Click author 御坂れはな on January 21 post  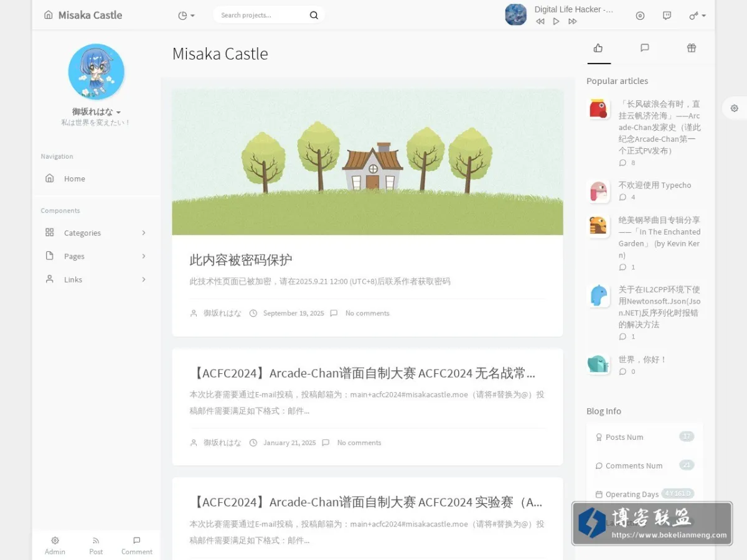pyautogui.click(x=222, y=442)
